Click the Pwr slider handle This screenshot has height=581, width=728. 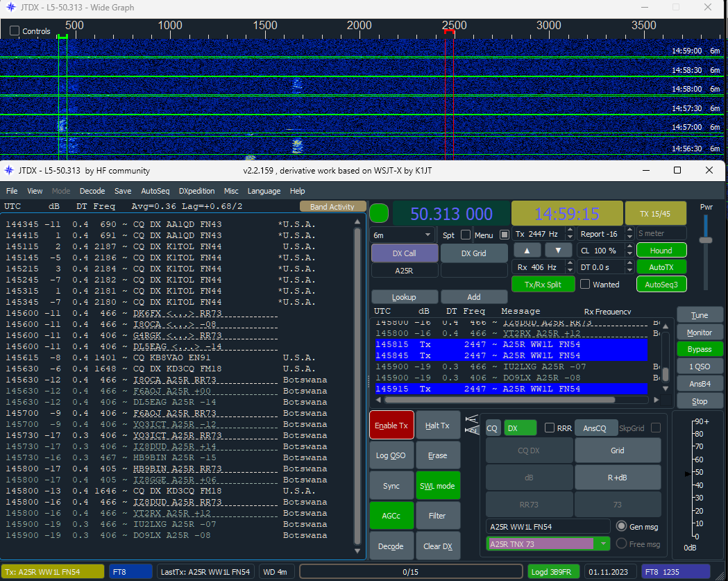tap(706, 240)
